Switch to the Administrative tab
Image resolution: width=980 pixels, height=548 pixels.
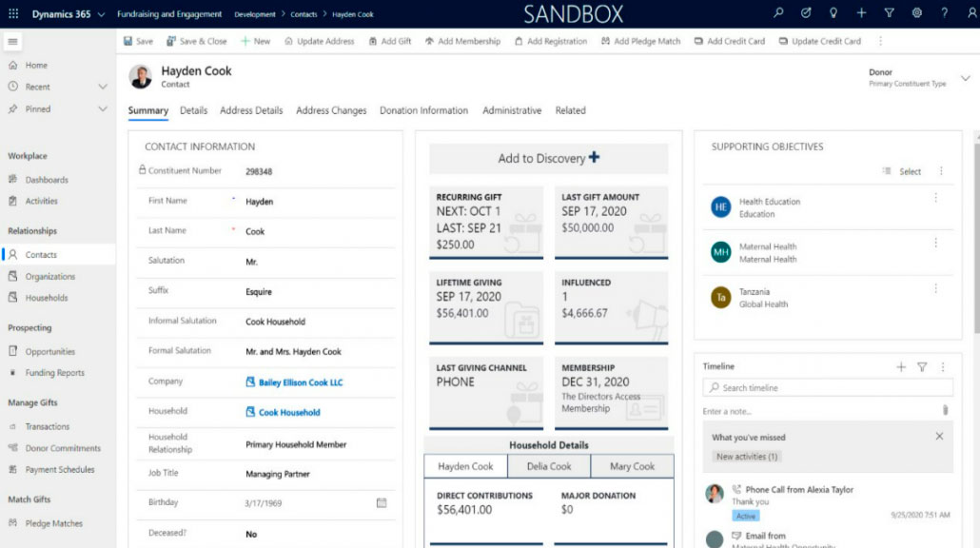[x=512, y=110]
